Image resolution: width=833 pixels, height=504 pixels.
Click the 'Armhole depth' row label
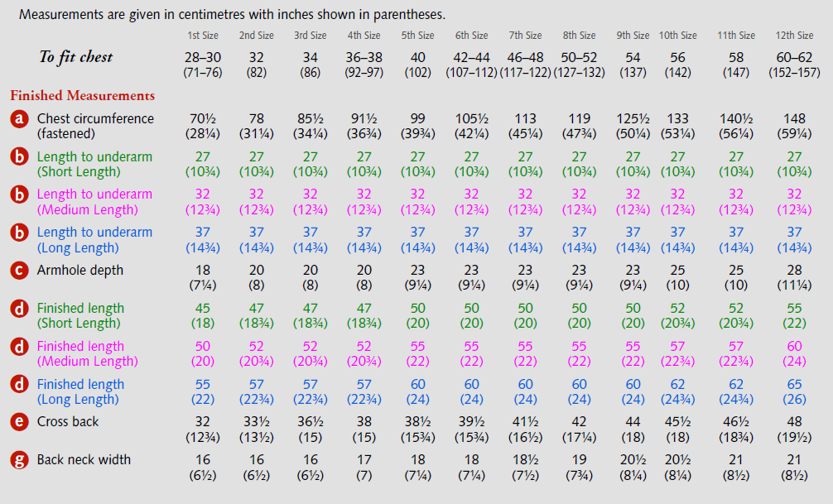(x=80, y=271)
